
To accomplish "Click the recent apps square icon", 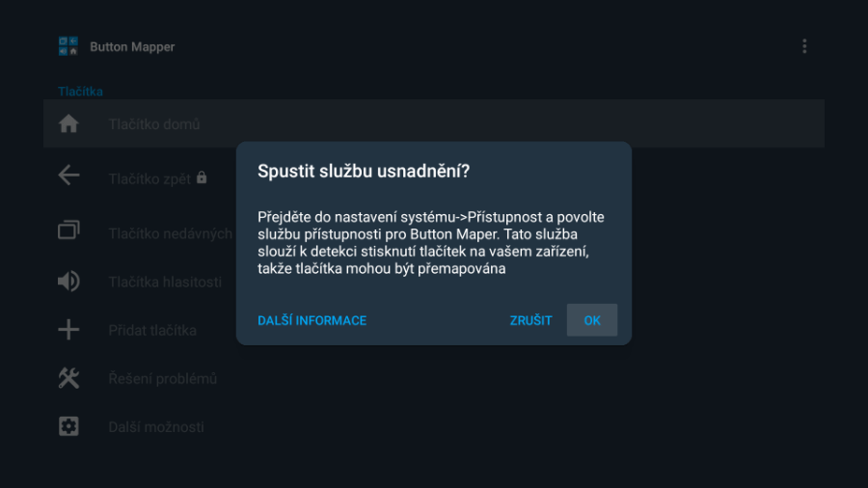I will click(68, 230).
